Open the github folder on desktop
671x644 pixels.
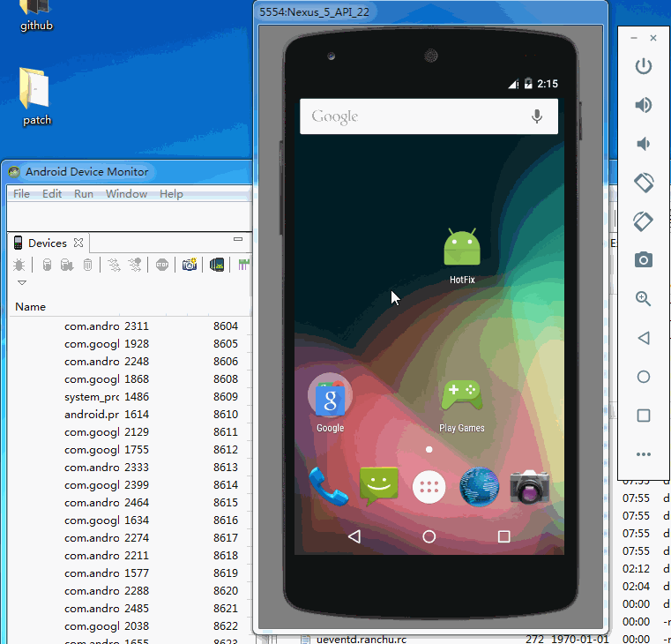(36, 16)
